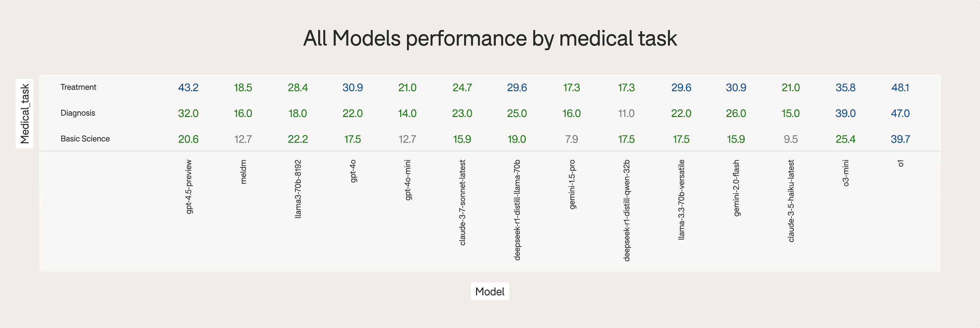Select the gemini-1.5-pro column label
Image resolution: width=980 pixels, height=328 pixels.
pos(572,184)
